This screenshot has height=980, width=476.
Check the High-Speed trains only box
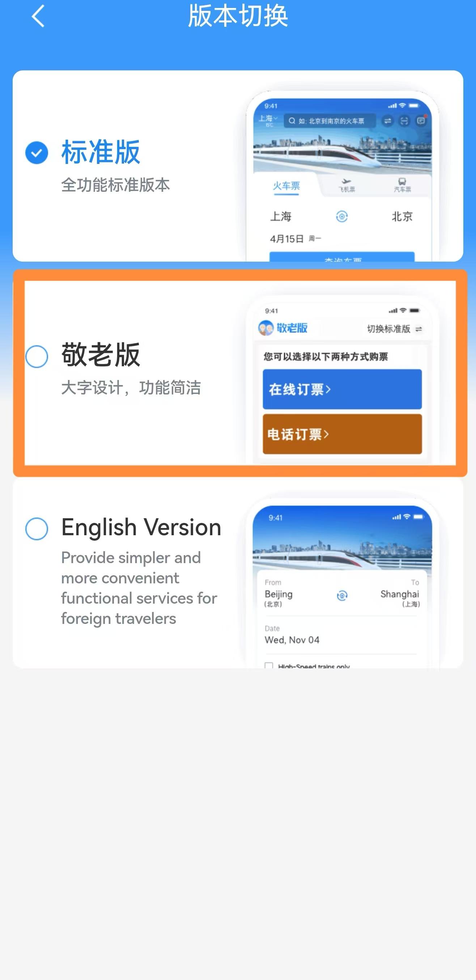point(269,666)
